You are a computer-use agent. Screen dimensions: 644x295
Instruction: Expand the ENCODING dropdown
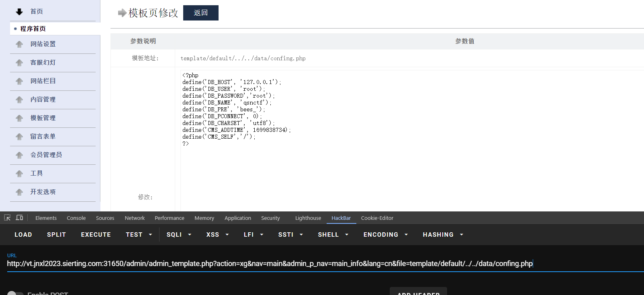pyautogui.click(x=386, y=235)
